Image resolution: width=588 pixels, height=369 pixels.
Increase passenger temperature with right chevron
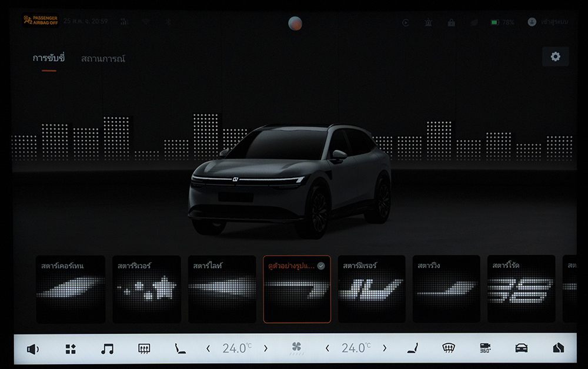[x=385, y=348]
